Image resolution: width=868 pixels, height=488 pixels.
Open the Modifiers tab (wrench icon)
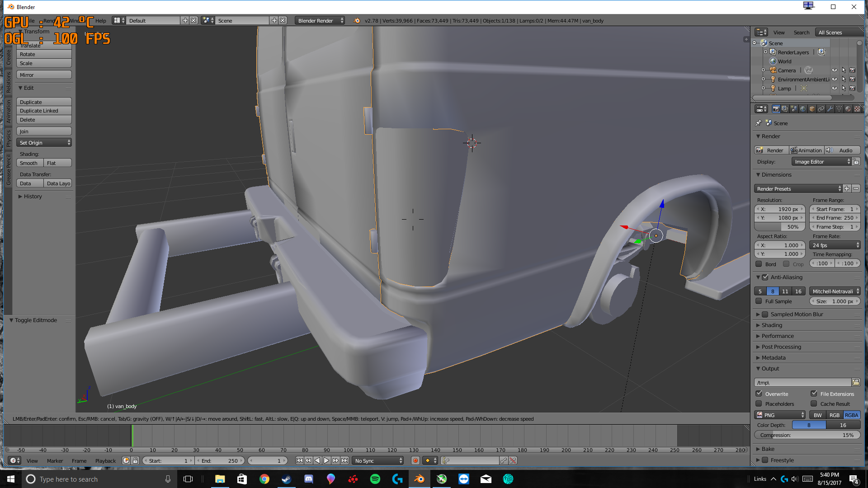[830, 109]
